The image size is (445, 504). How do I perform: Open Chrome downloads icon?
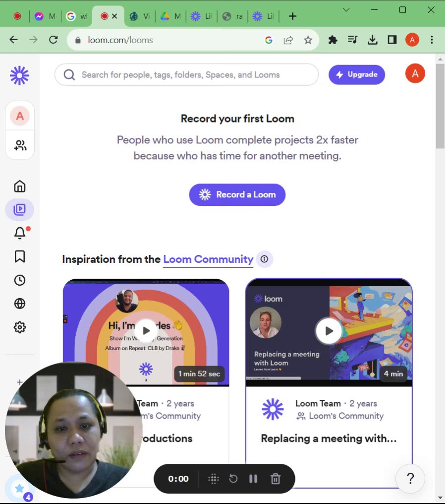pos(372,40)
